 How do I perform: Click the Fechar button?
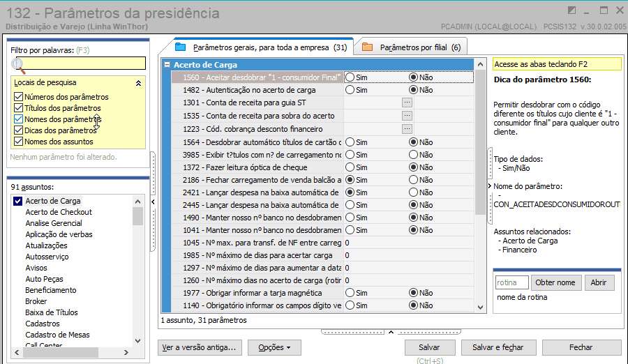pos(581,347)
